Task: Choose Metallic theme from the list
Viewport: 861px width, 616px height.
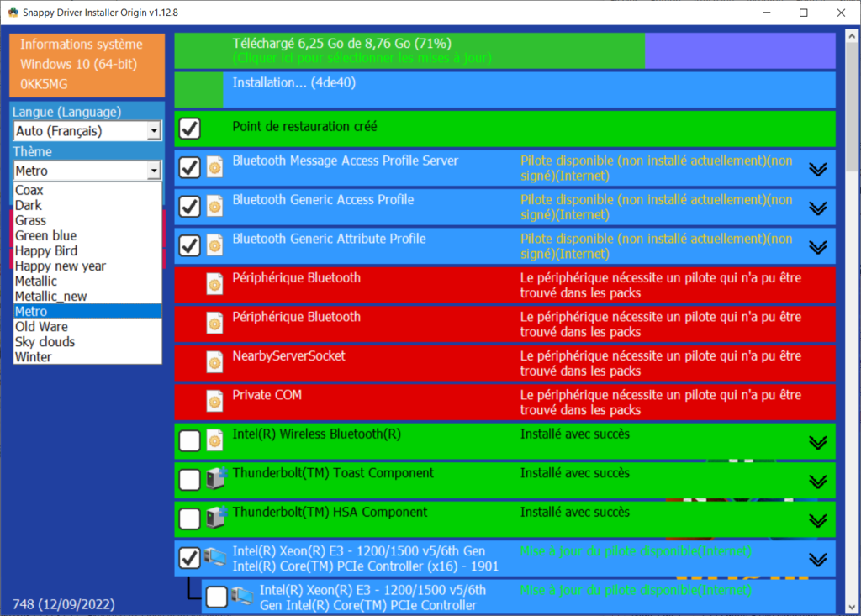Action: (87, 281)
